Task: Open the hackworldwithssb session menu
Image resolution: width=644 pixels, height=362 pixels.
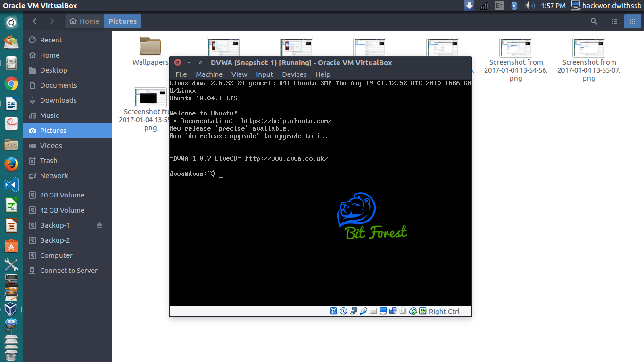Action: (x=606, y=6)
